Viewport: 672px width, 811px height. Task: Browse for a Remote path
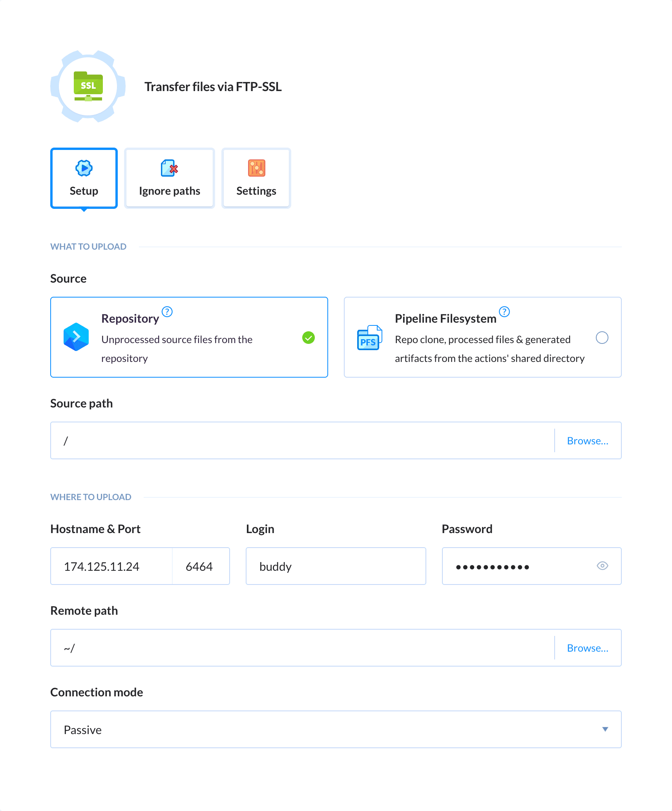[588, 648]
